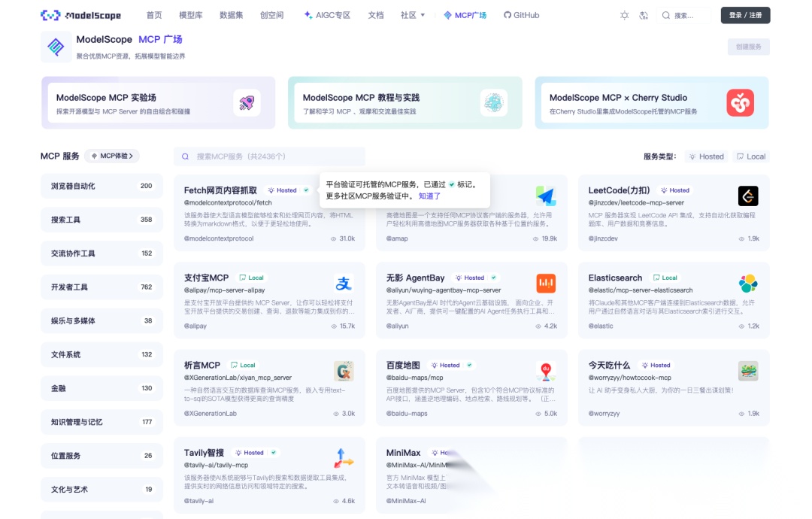The height and width of the screenshot is (519, 812).
Task: Click the Hosted tag on 今天吃什么
Action: pyautogui.click(x=656, y=365)
